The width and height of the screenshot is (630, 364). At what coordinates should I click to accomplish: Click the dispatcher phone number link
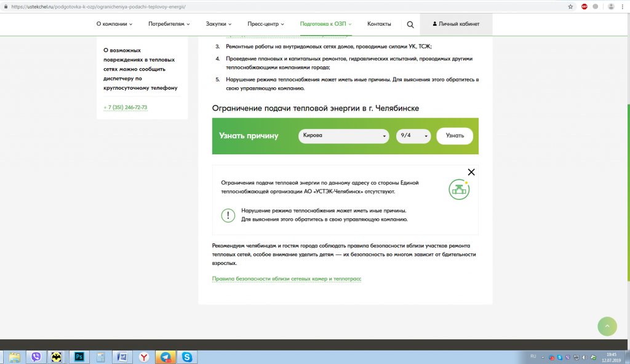click(x=126, y=108)
